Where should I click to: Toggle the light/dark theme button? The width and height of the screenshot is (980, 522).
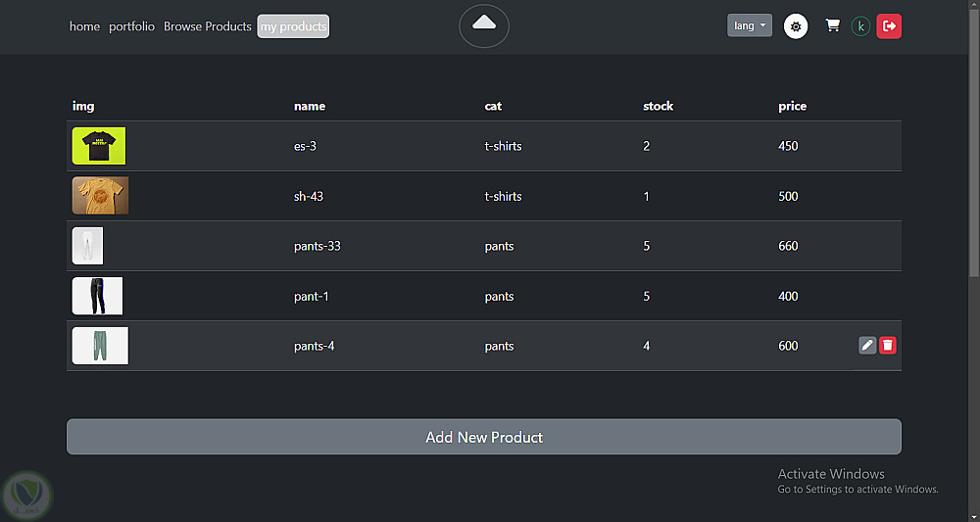[x=797, y=26]
